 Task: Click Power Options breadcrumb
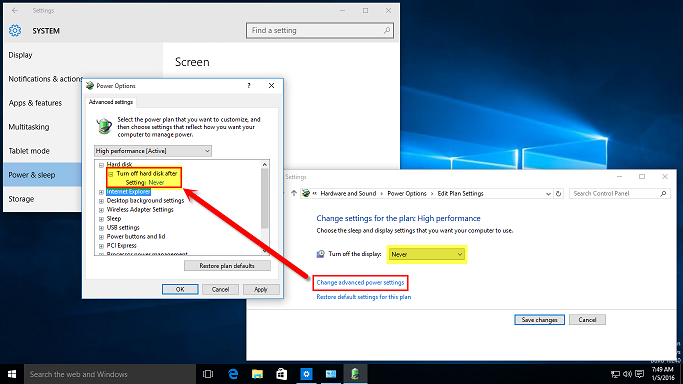pos(407,194)
